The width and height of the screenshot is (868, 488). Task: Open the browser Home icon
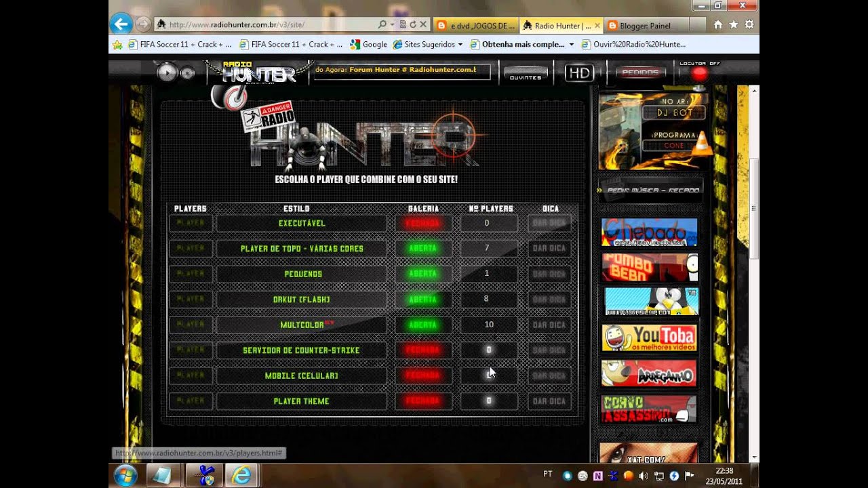click(x=718, y=24)
